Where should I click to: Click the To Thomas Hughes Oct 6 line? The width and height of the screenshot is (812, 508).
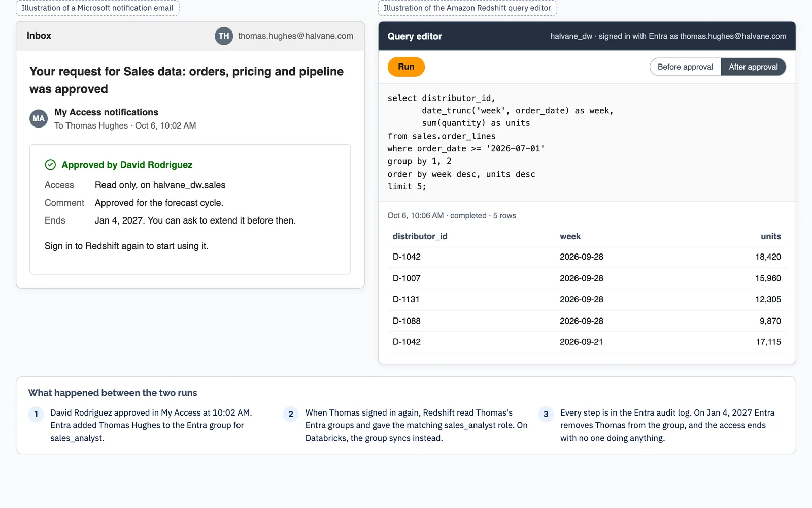tap(125, 125)
